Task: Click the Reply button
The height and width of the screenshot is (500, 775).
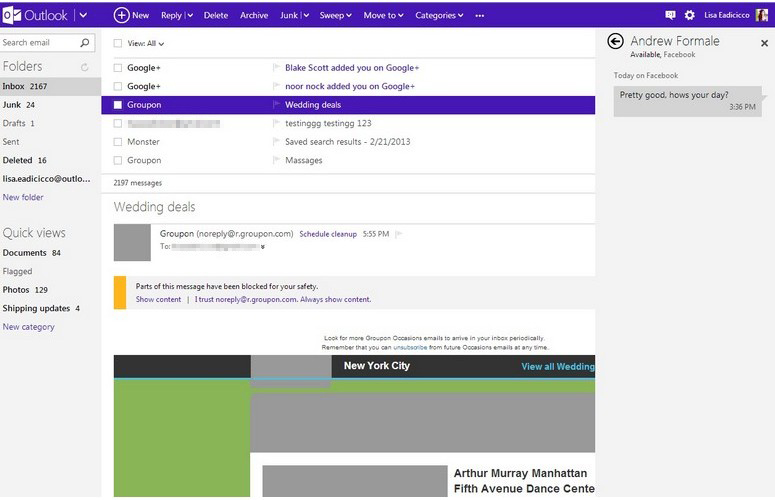Action: 171,15
